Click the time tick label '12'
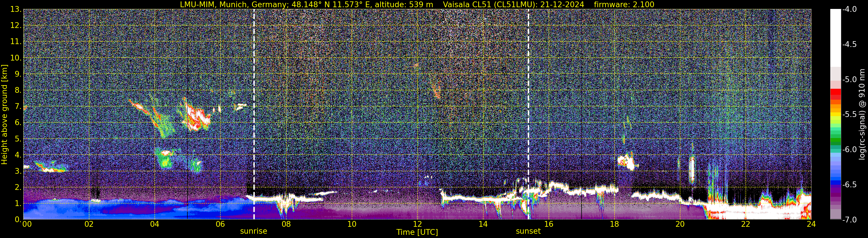868x238 pixels. [417, 224]
